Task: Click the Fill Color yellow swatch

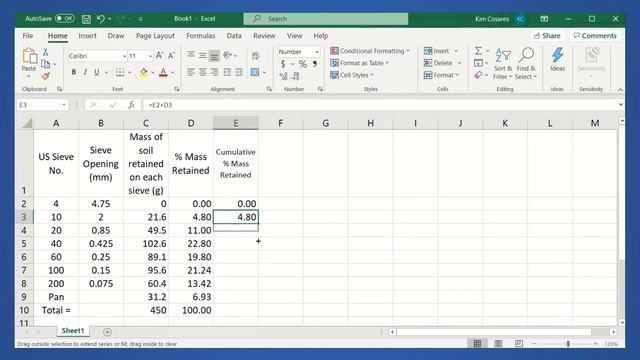Action: (x=144, y=73)
